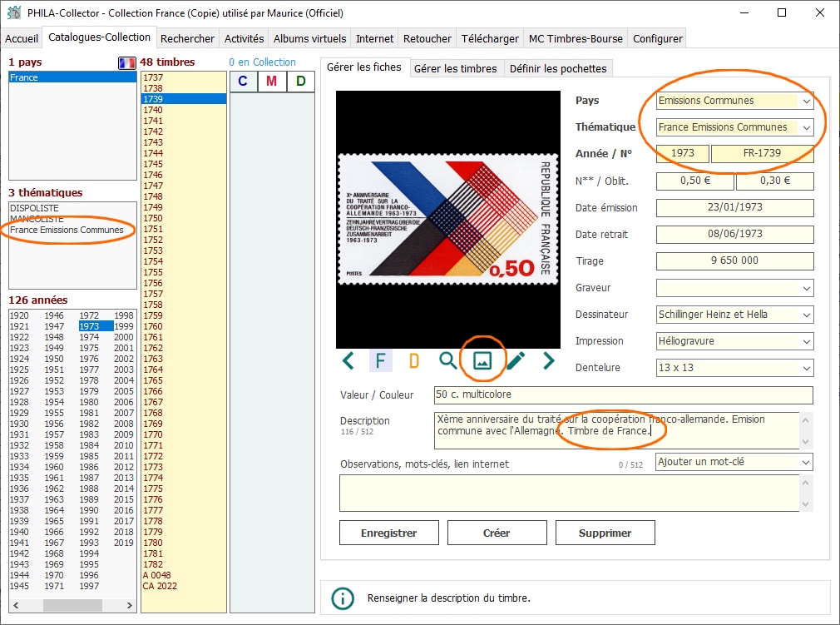840x625 pixels.
Task: Click the French flag icon
Action: click(127, 62)
